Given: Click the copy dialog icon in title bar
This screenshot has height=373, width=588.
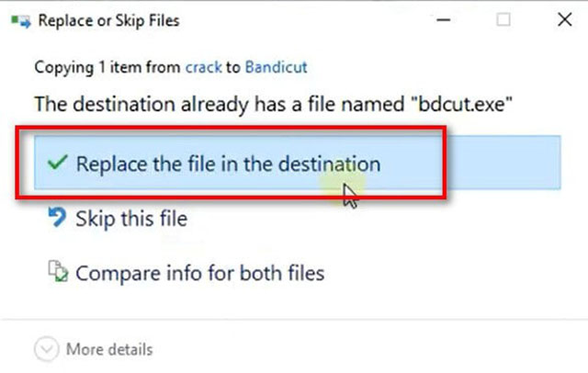Looking at the screenshot, I should [x=20, y=21].
